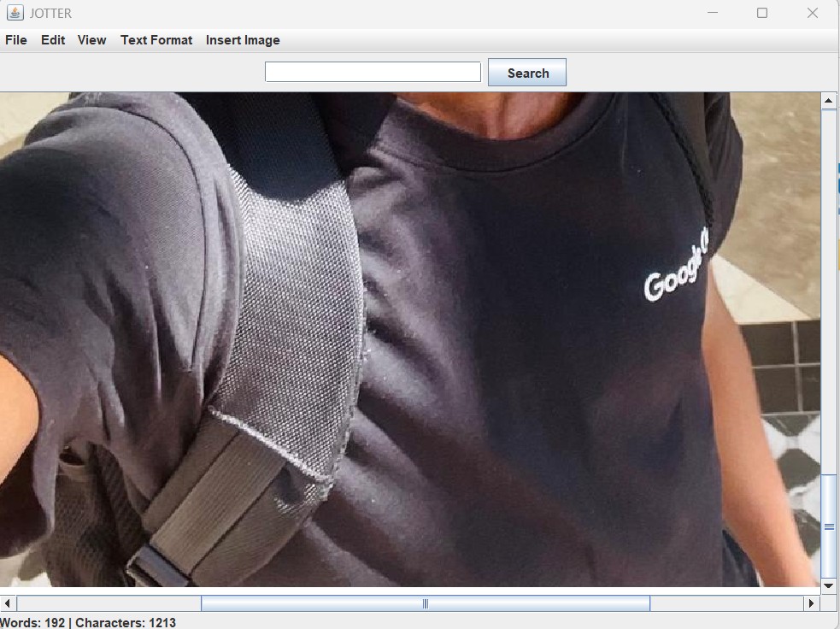Open the Text Format menu
The image size is (840, 629).
click(x=156, y=40)
